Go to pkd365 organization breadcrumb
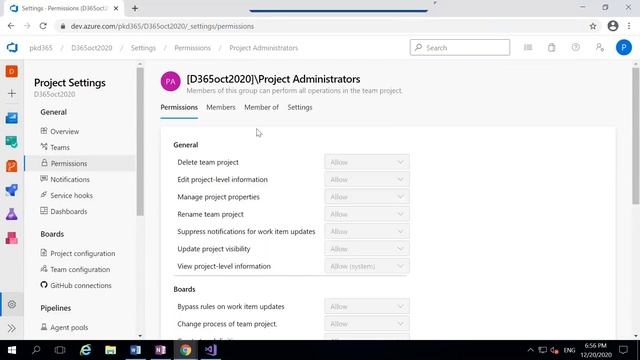Viewport: 640px width, 360px height. [41, 48]
